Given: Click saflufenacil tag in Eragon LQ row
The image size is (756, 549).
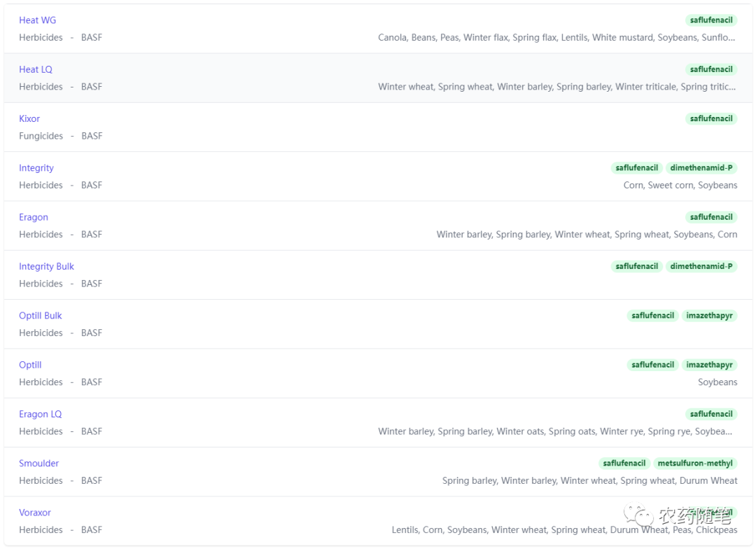Looking at the screenshot, I should coord(711,414).
